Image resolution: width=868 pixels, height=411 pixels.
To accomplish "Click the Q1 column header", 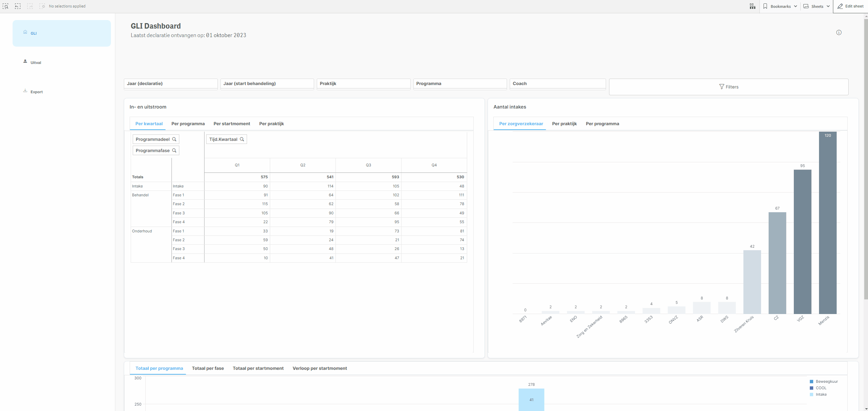I will (237, 165).
